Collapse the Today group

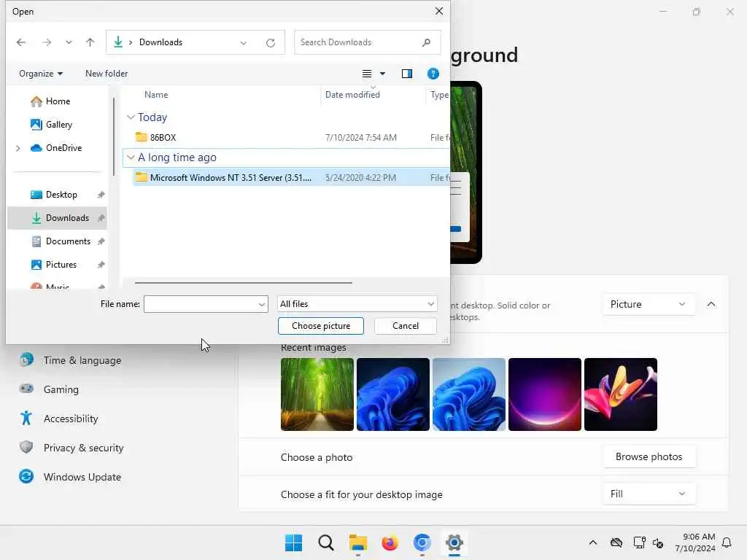point(131,117)
